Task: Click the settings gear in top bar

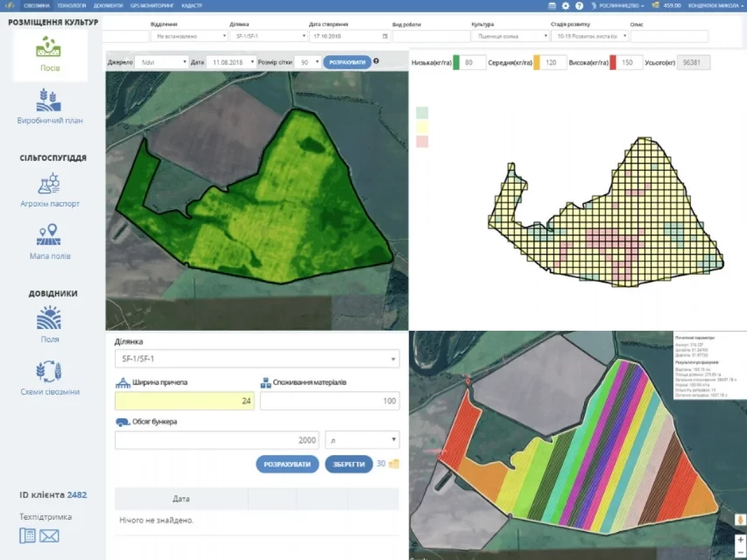Action: pos(566,6)
